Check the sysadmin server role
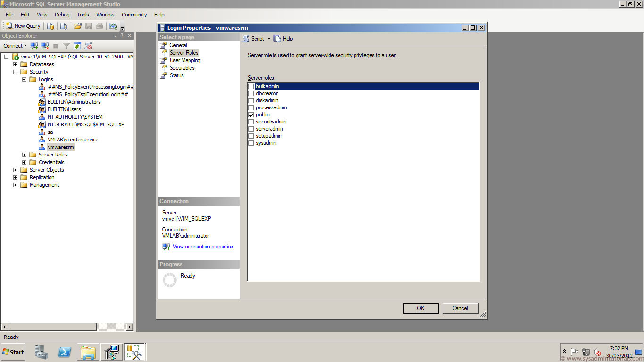 tap(251, 143)
